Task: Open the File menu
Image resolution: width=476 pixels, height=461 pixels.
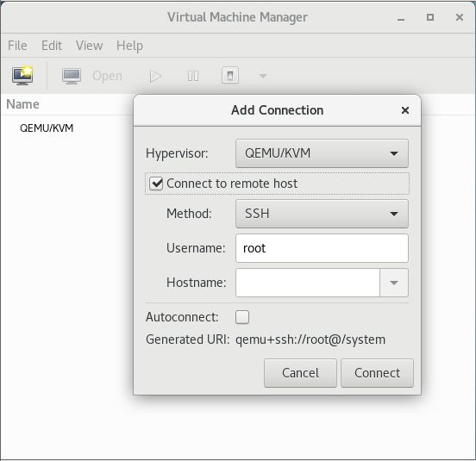Action: (17, 46)
